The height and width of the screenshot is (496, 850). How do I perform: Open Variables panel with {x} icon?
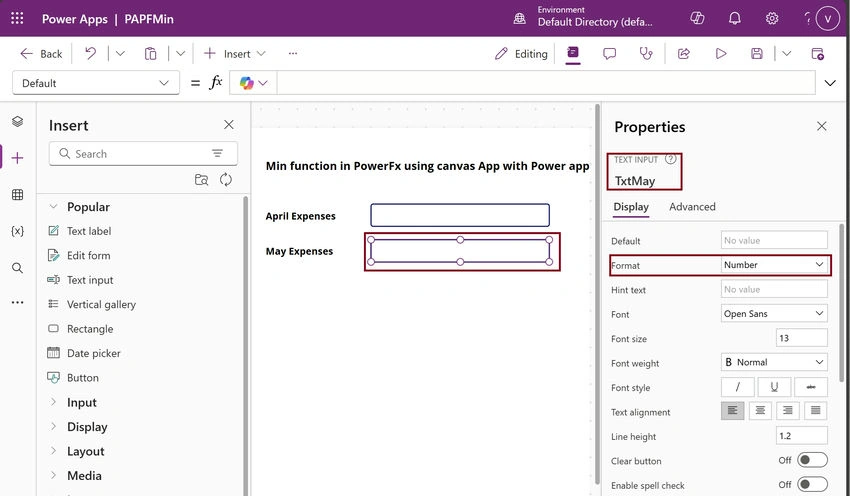17,231
